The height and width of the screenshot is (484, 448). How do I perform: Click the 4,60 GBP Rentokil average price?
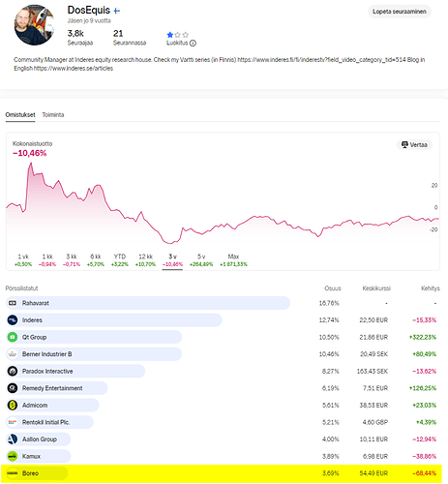[x=375, y=422]
